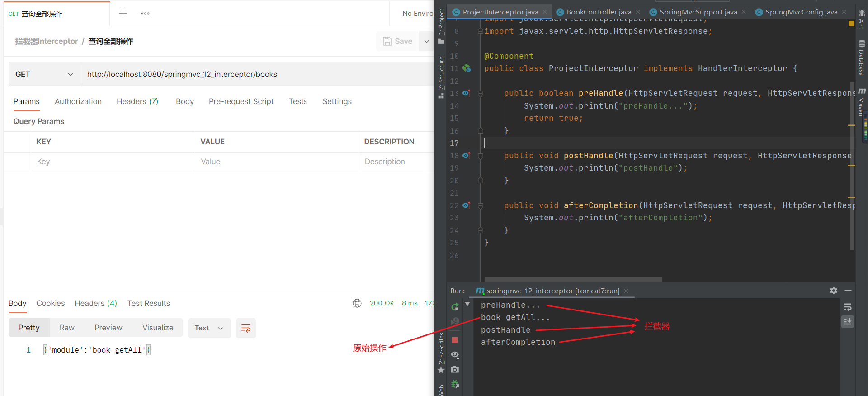
Task: Select the Raw response view
Action: (x=67, y=328)
